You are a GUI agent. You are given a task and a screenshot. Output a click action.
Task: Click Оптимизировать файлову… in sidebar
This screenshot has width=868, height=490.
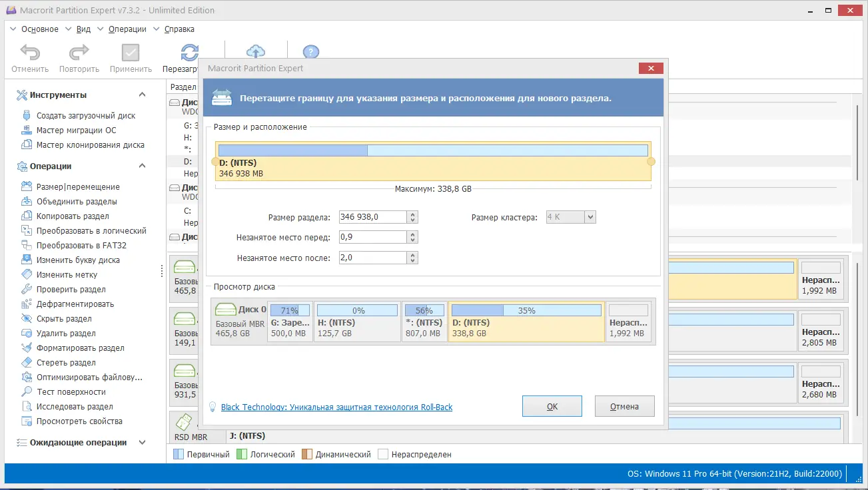89,377
